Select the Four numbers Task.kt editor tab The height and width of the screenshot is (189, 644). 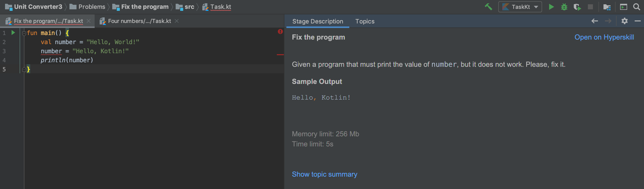click(x=139, y=21)
